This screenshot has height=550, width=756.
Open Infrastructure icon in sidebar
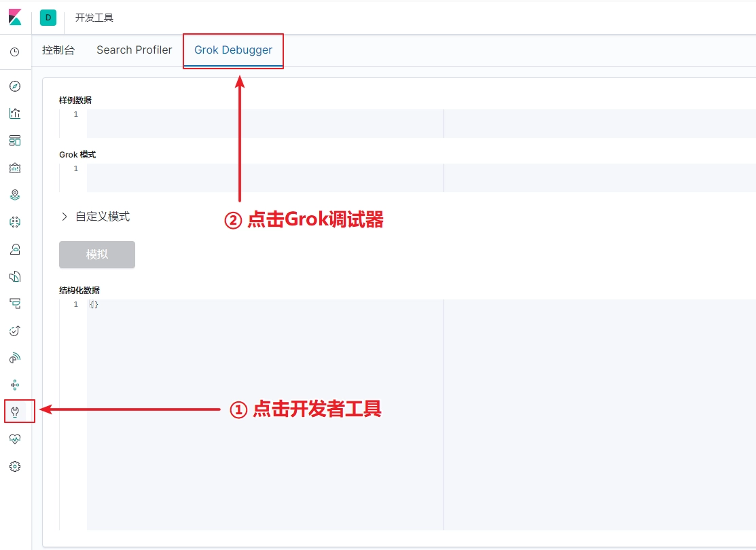15,249
